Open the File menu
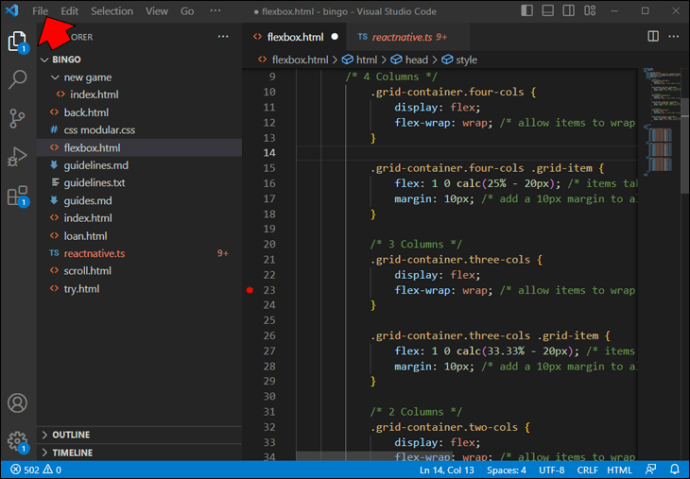Viewport: 690px width, 479px height. [x=40, y=11]
